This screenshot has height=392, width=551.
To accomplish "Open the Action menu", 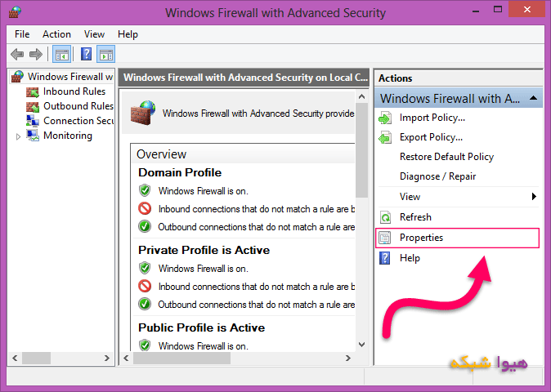I will pos(56,34).
